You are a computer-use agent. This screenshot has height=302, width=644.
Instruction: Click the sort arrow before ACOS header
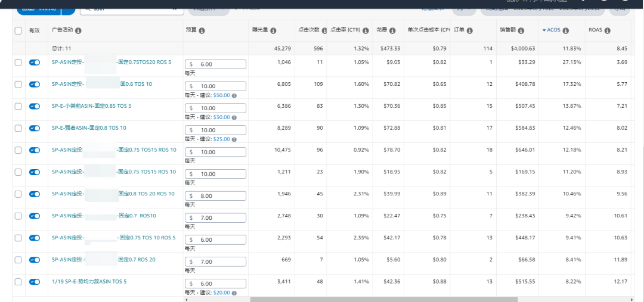[x=544, y=30]
